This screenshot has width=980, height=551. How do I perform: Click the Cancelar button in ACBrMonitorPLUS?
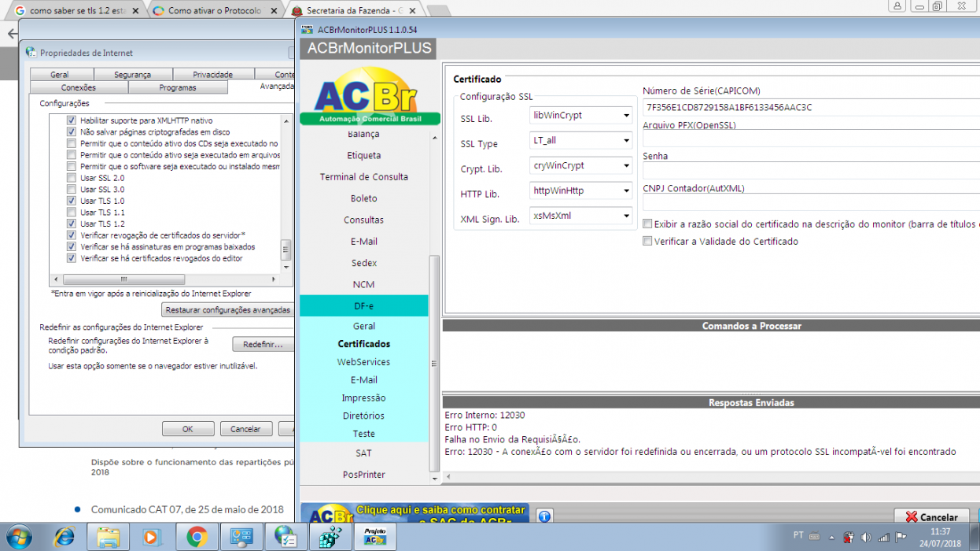coord(931,517)
